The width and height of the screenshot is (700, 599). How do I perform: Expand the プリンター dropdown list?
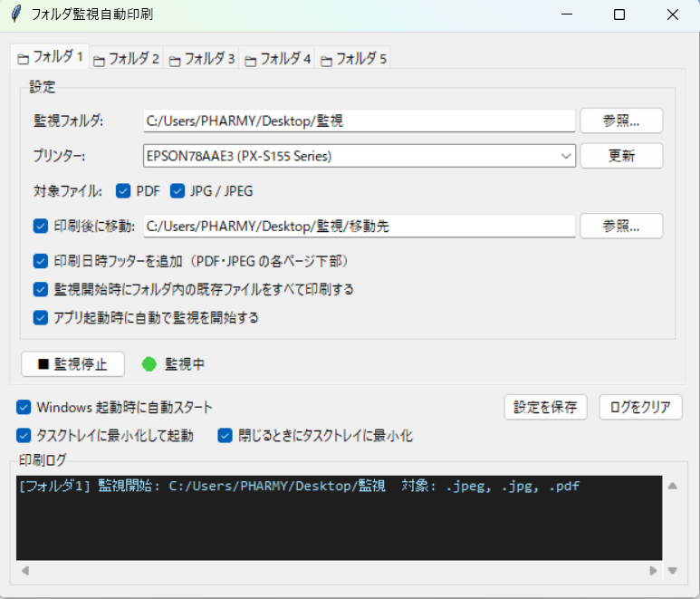567,156
